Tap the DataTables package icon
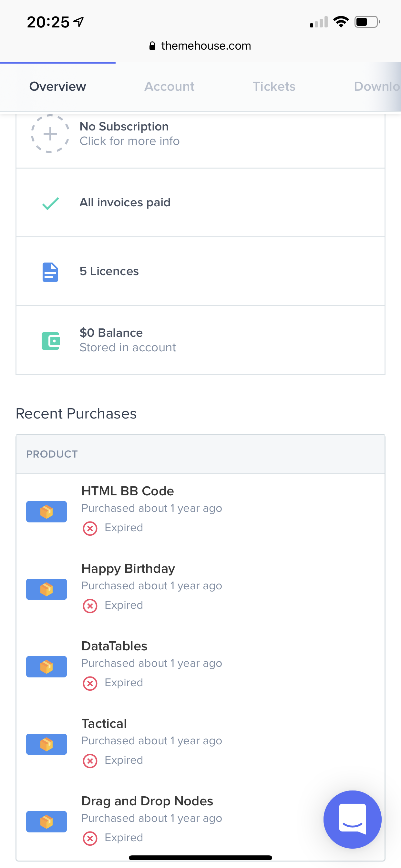The height and width of the screenshot is (868, 401). click(x=46, y=666)
